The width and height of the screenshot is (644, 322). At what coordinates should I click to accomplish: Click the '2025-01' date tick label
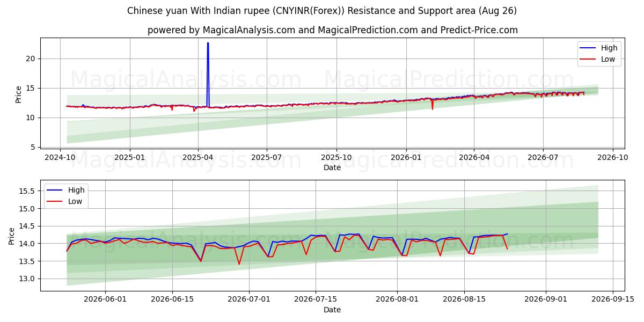[x=129, y=157]
